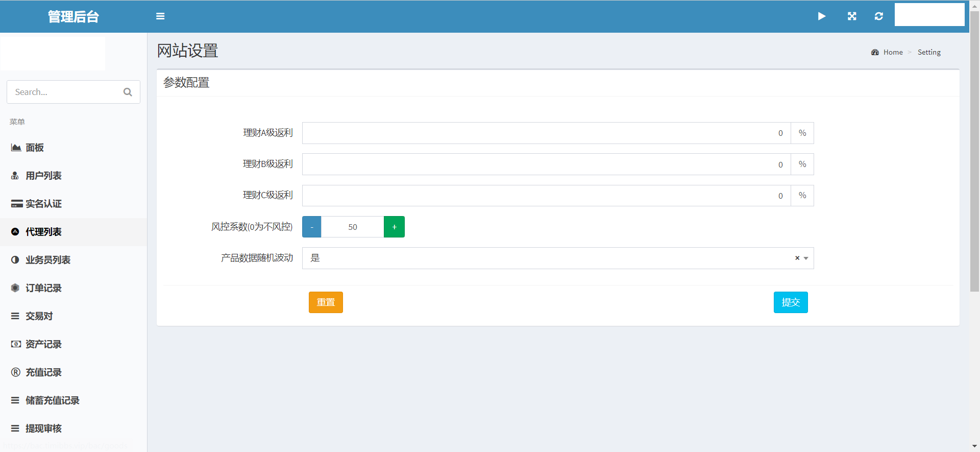
Task: Click the 菜单 sidebar header
Action: (x=17, y=122)
